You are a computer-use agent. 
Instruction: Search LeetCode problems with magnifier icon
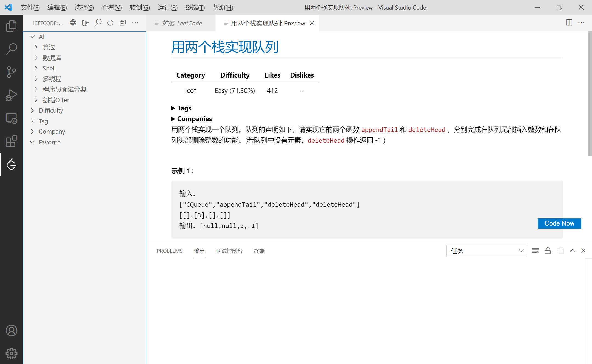[x=98, y=23]
